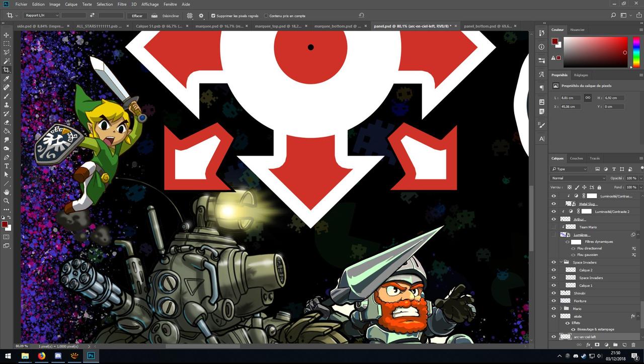Screen dimensions: 644x364
Task: Select the Magic Wand tool
Action: click(x=7, y=61)
